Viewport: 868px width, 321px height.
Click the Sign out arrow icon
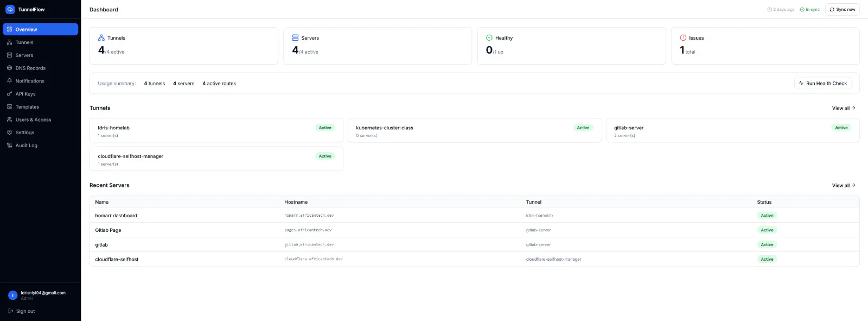(11, 311)
